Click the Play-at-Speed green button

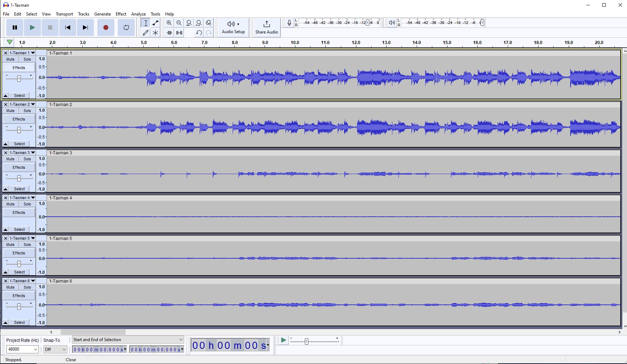click(283, 340)
